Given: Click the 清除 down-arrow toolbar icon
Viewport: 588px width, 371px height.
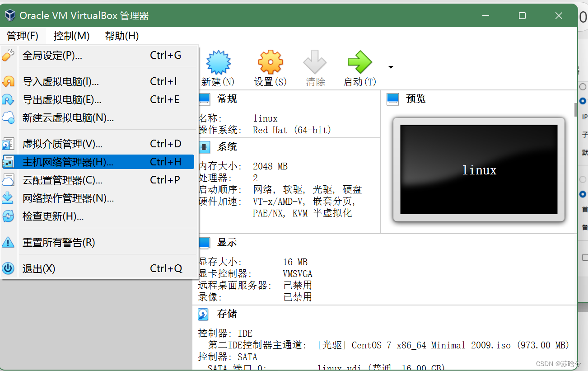Looking at the screenshot, I should [315, 62].
